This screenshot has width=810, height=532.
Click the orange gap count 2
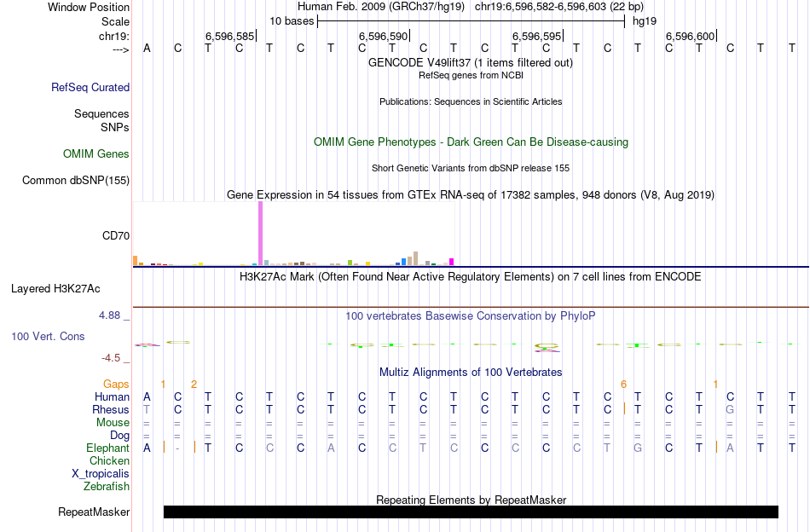pos(194,385)
